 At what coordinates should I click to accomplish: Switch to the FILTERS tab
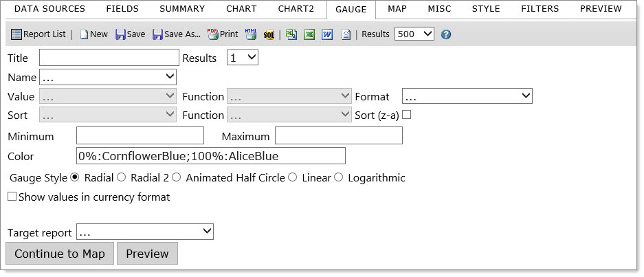(540, 9)
